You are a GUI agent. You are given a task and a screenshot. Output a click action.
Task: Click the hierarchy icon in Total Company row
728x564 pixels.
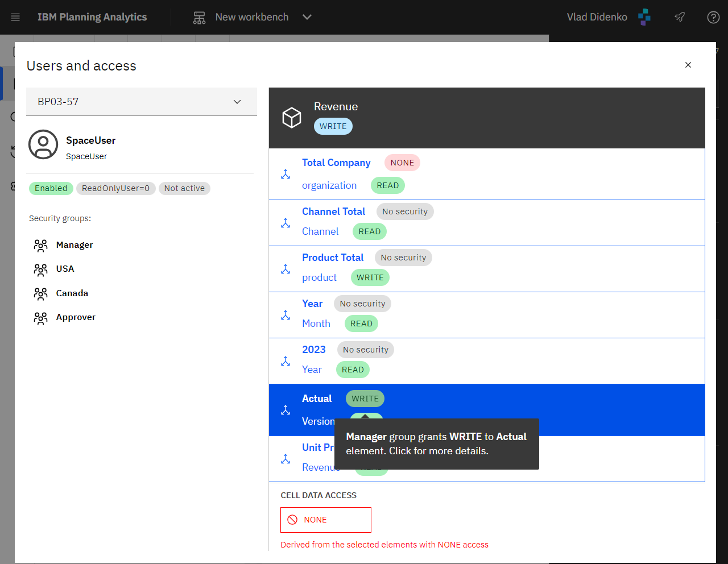[x=286, y=175]
